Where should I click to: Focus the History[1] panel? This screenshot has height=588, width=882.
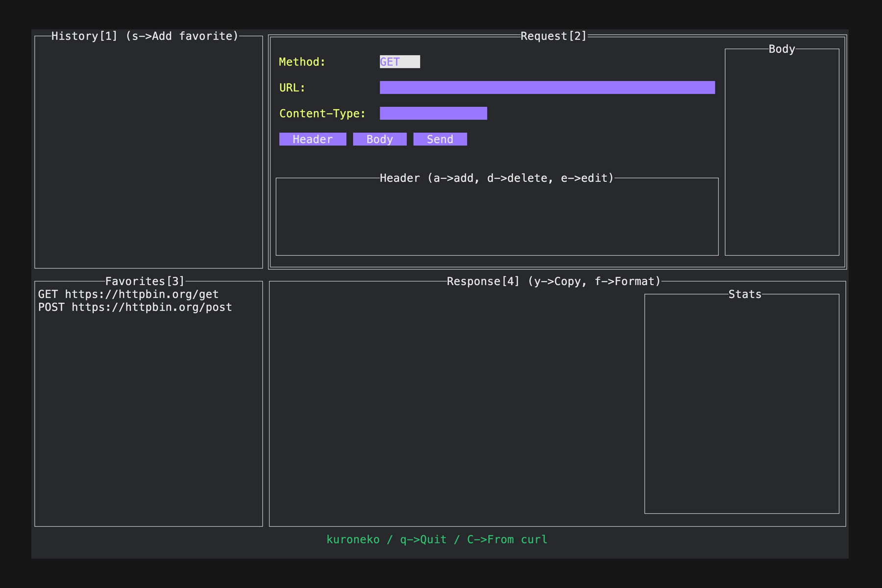[x=148, y=152]
